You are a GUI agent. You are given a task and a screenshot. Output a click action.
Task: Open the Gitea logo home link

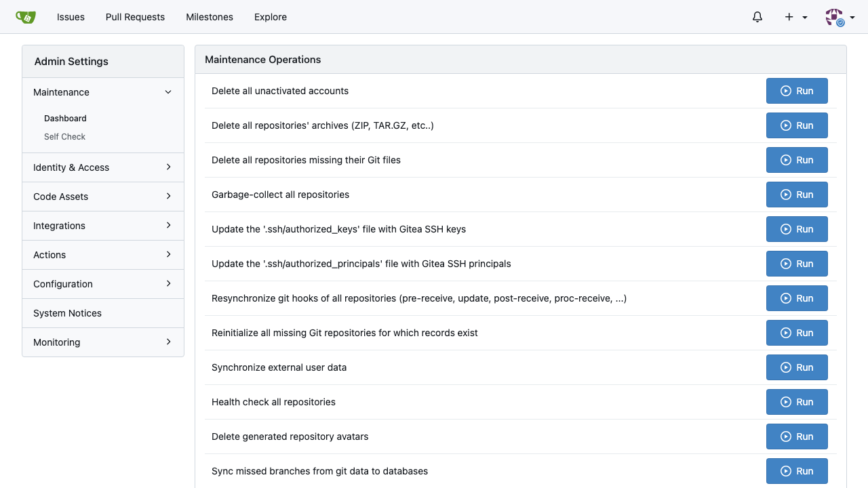26,17
